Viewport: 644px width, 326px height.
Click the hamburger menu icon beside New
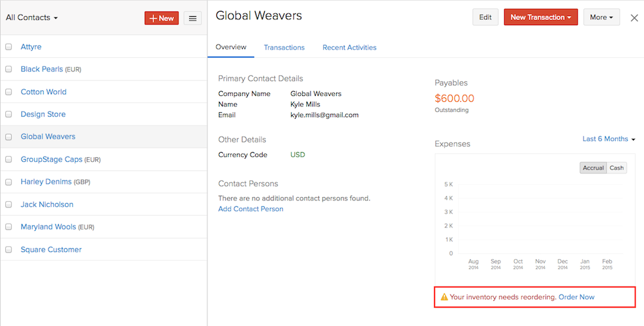point(193,18)
